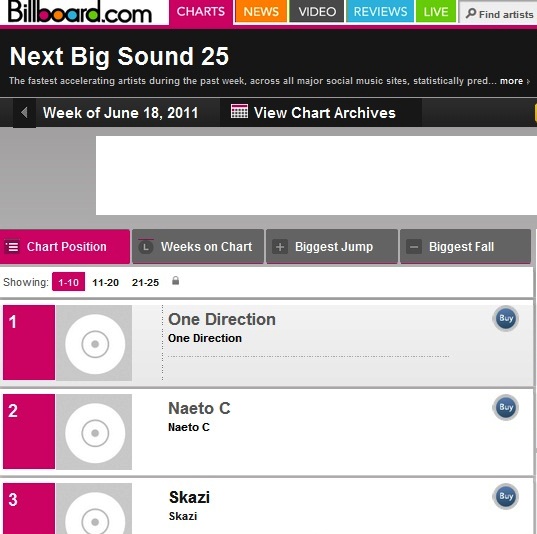Screen dimensions: 537x534
Task: Click the magnifier icon in Find artists
Action: coord(471,14)
